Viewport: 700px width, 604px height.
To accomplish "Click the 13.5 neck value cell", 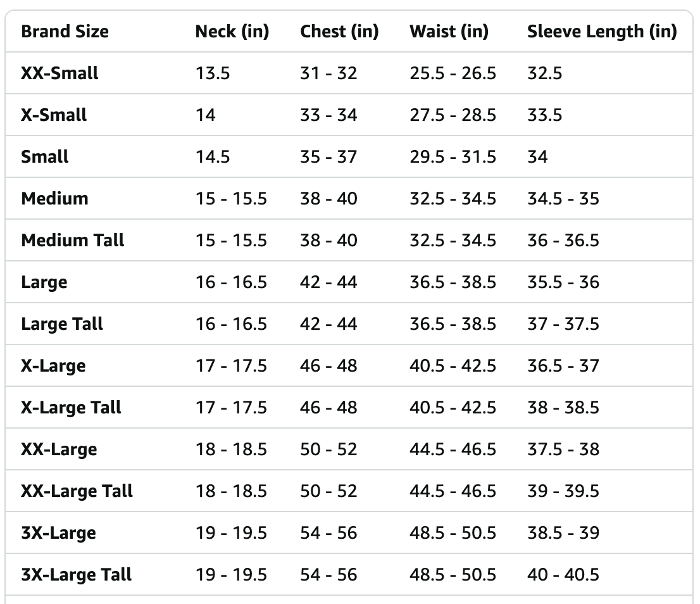I will coord(213,73).
